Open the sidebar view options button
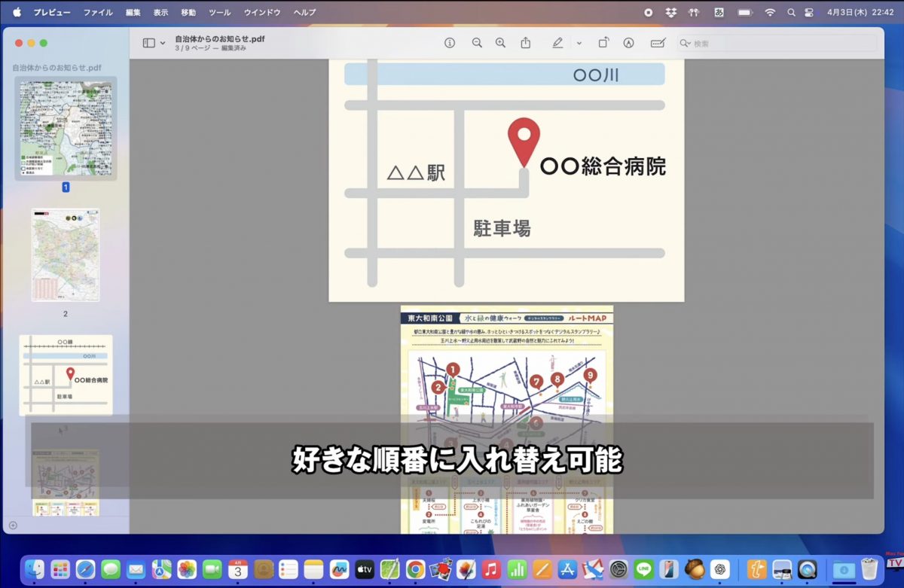 point(148,43)
